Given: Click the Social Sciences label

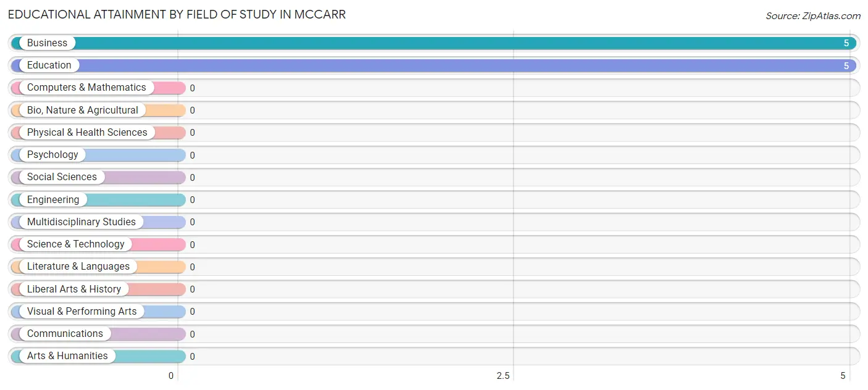Looking at the screenshot, I should (x=62, y=177).
